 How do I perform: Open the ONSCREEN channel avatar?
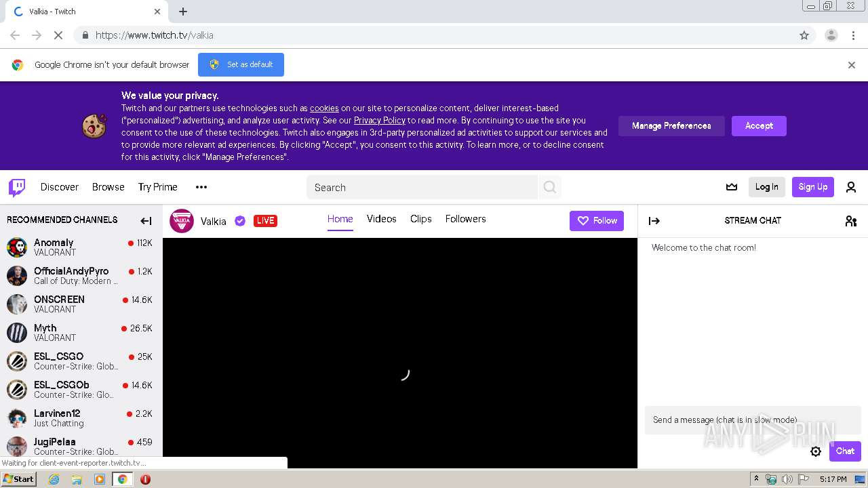17,304
